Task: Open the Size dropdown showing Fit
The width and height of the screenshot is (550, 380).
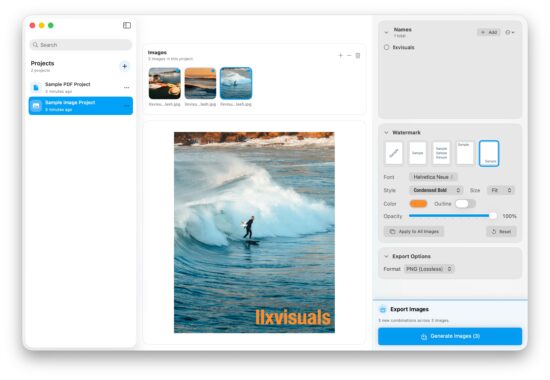Action: coord(501,190)
